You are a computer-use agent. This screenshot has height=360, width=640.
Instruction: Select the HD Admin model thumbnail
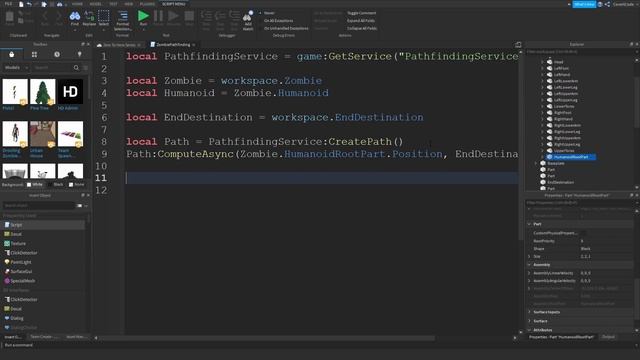(70, 92)
